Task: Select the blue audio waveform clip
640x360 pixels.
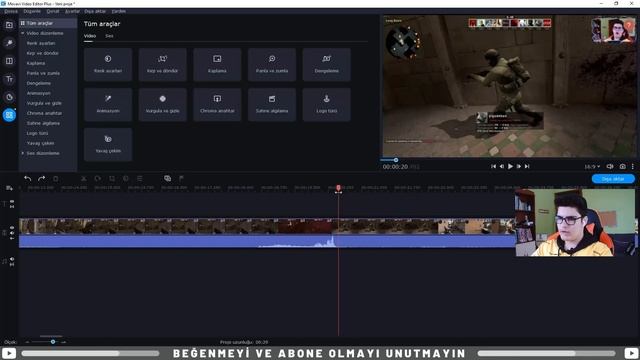Action: pyautogui.click(x=267, y=241)
